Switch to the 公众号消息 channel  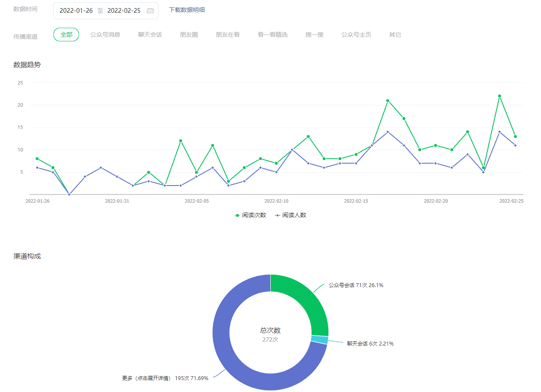click(105, 35)
